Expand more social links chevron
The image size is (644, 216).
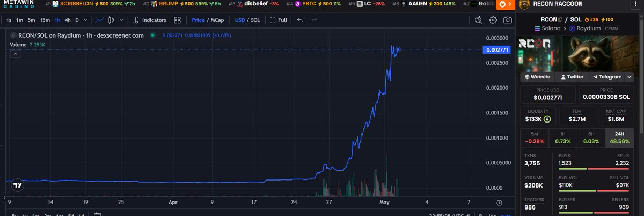tap(629, 77)
